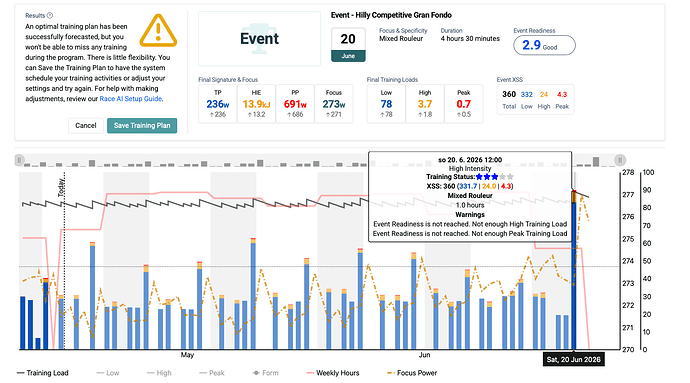Show the High series in the legend
690x383 pixels.
(159, 373)
